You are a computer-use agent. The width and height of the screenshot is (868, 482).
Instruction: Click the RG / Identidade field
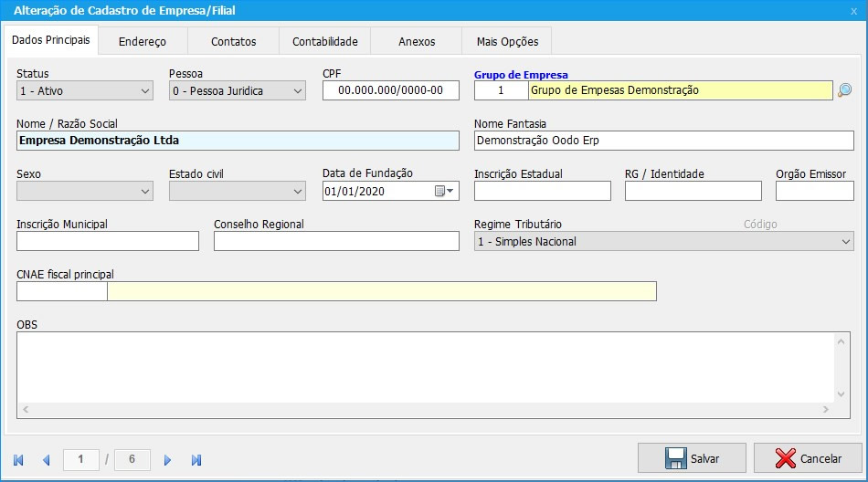tap(693, 191)
